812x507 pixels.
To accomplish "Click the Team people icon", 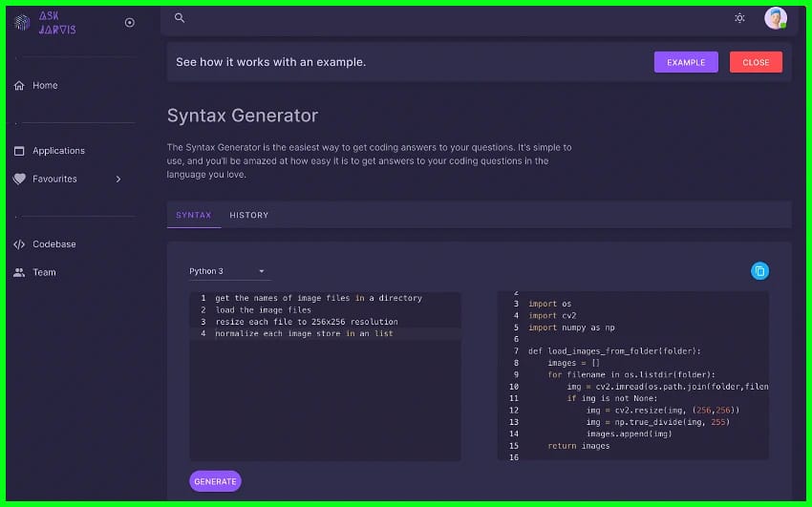I will (19, 272).
